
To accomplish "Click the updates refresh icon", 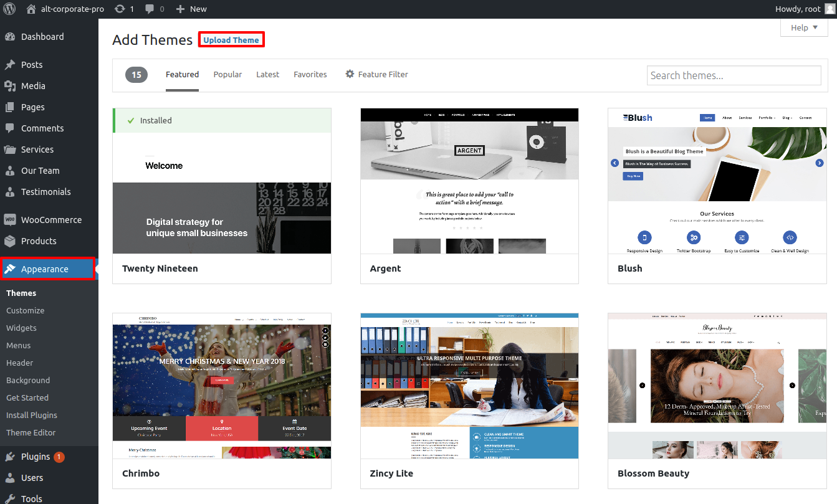I will tap(120, 9).
